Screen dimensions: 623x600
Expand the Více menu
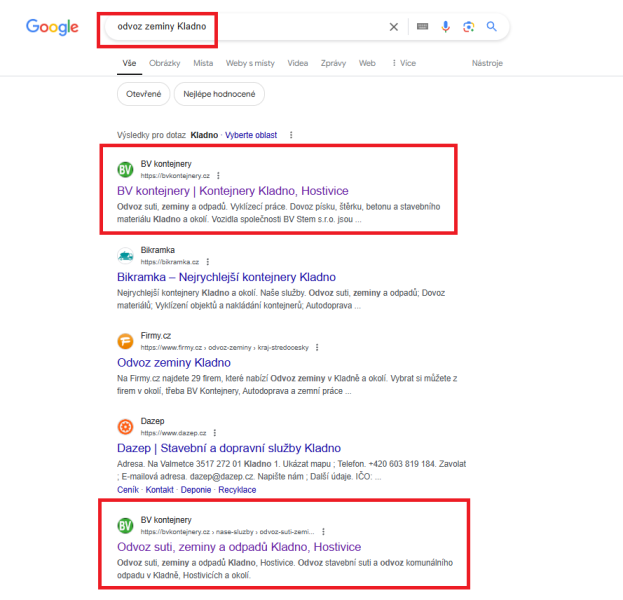404,63
